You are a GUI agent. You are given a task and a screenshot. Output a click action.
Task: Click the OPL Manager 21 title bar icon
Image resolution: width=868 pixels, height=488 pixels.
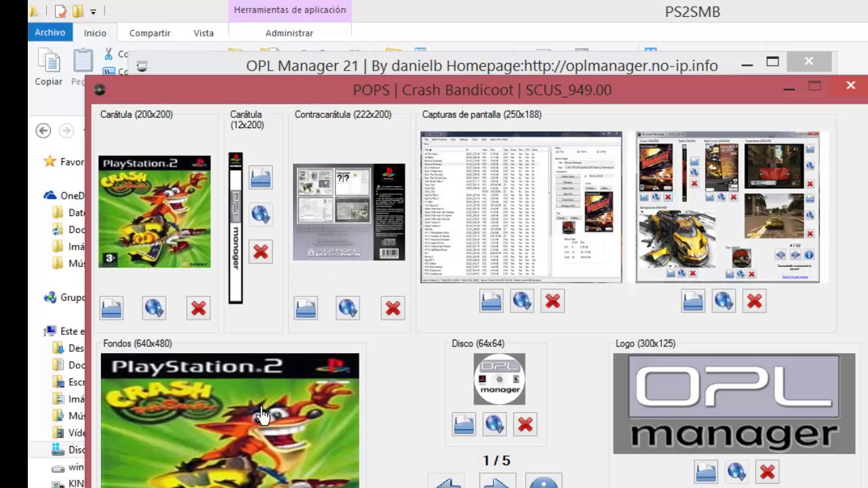click(x=142, y=66)
